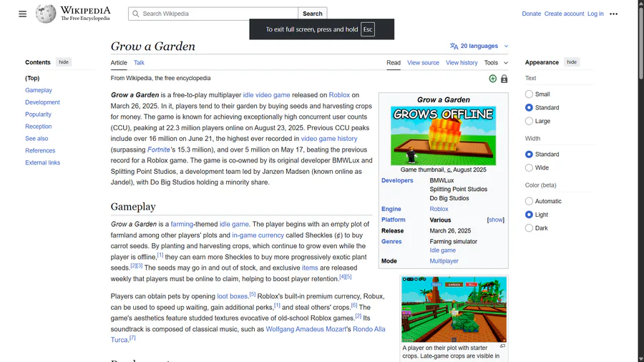Click the Genres infobox label link
The image size is (644, 362).
coord(391,241)
